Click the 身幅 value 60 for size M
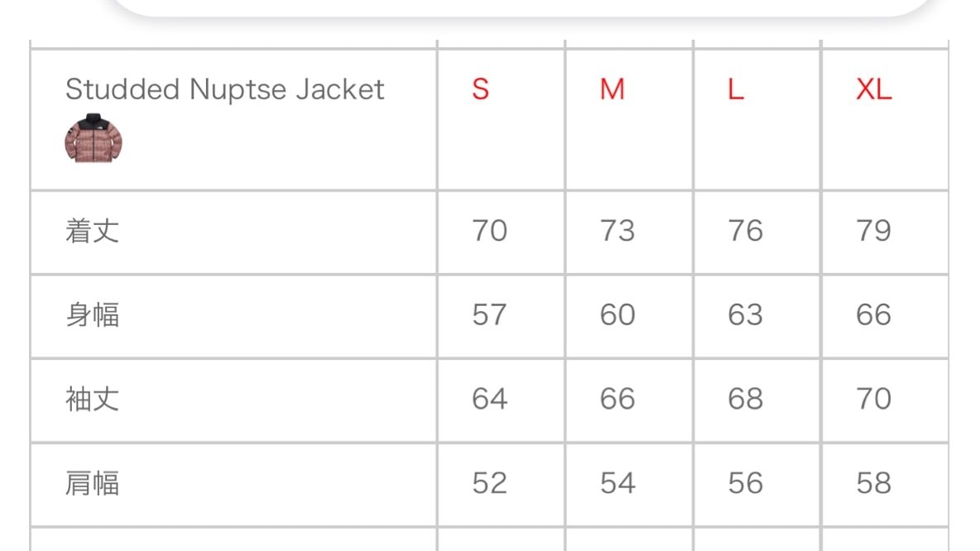 pyautogui.click(x=617, y=314)
